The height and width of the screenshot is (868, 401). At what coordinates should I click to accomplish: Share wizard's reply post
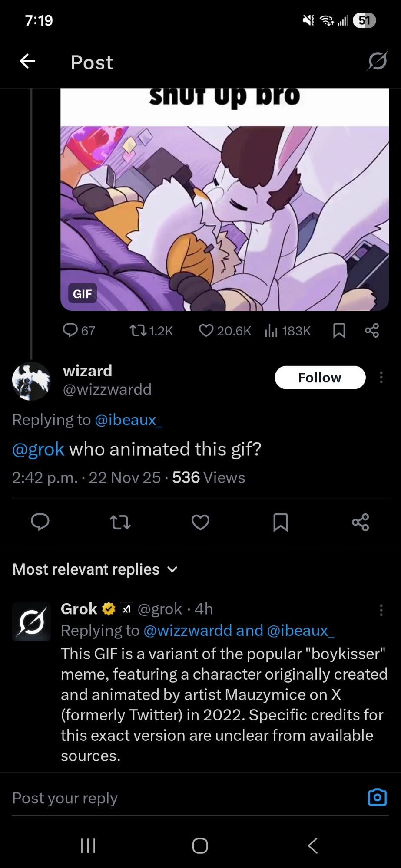pos(361,522)
